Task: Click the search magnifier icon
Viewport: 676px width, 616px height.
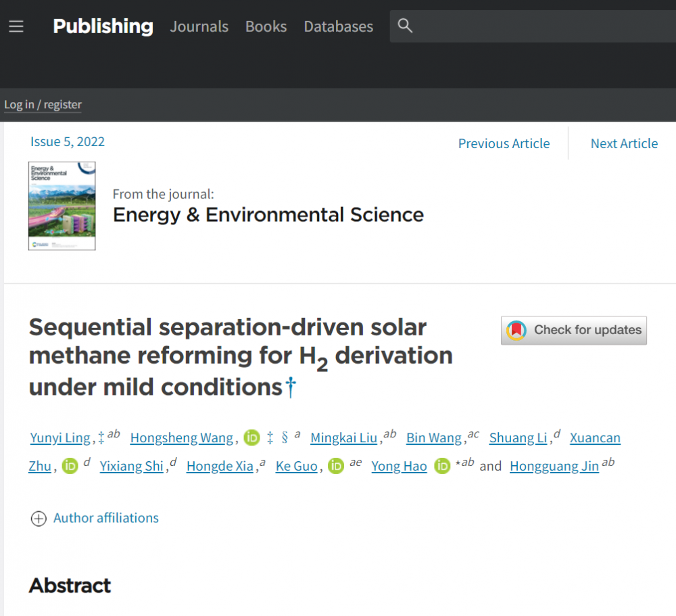Action: [405, 26]
